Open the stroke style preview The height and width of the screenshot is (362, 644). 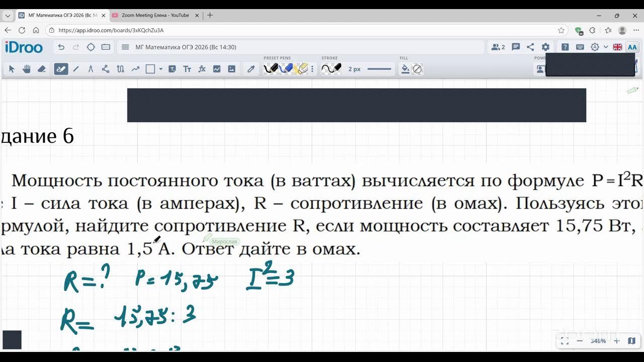(331, 68)
